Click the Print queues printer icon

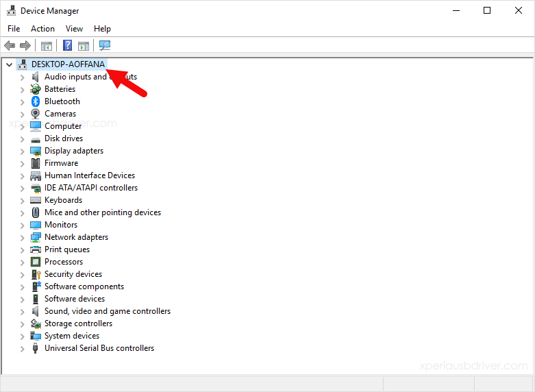coord(36,249)
